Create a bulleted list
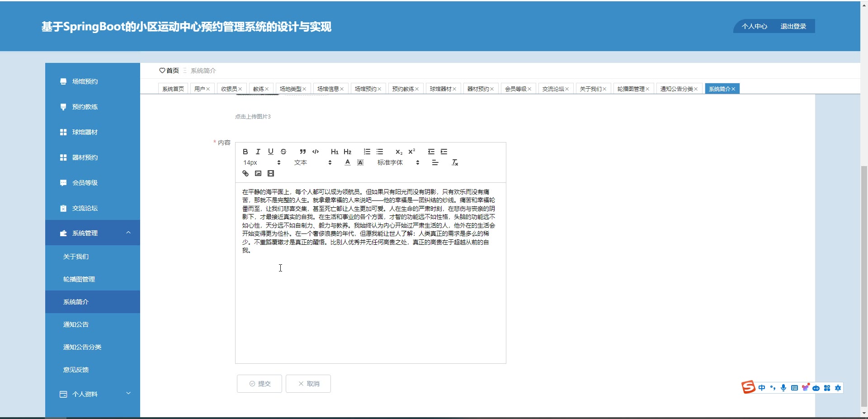 tap(380, 152)
